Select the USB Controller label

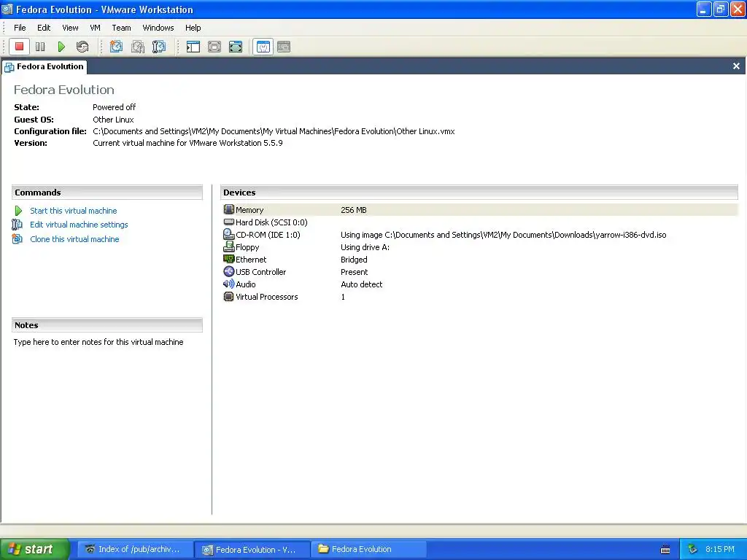[261, 272]
